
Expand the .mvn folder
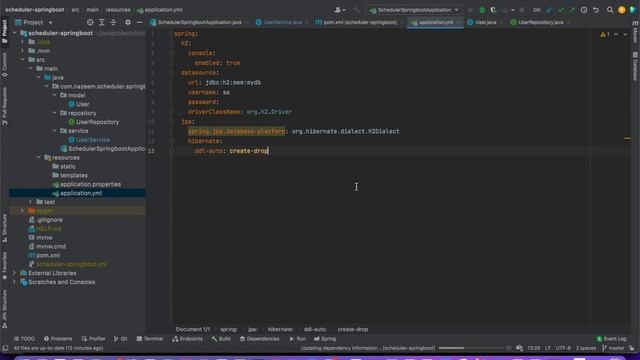(x=22, y=51)
